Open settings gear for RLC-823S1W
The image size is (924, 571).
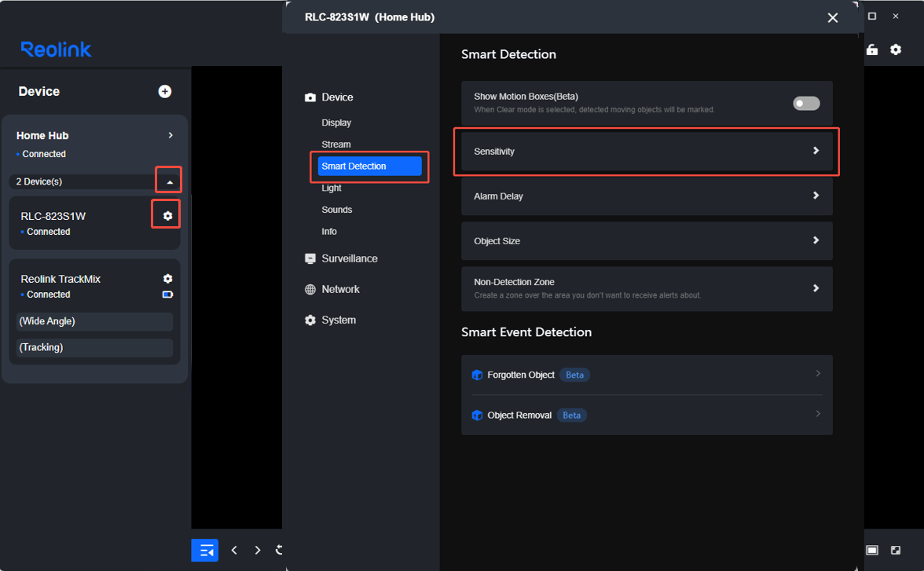coord(167,216)
